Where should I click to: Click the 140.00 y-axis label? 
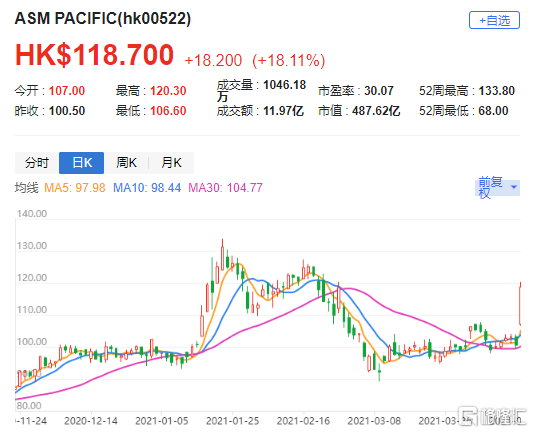[x=32, y=214]
